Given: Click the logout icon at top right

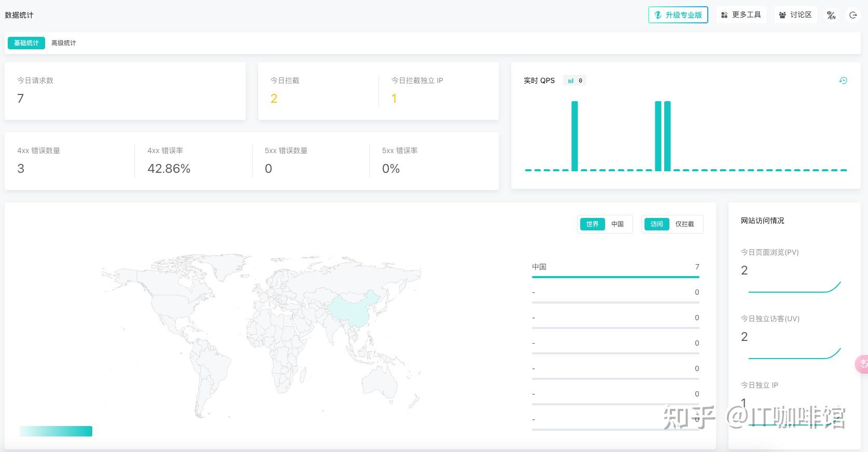Looking at the screenshot, I should 853,15.
